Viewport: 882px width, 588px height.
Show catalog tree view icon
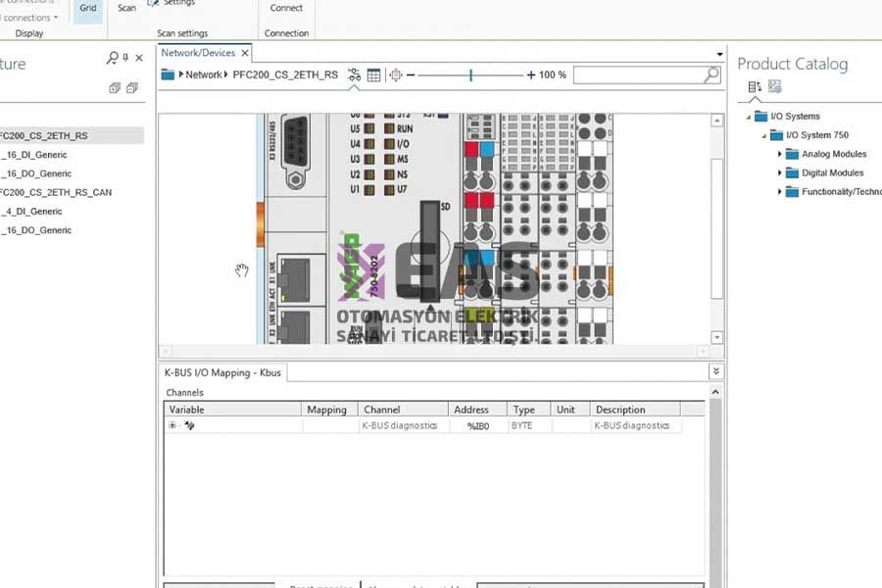[x=755, y=86]
